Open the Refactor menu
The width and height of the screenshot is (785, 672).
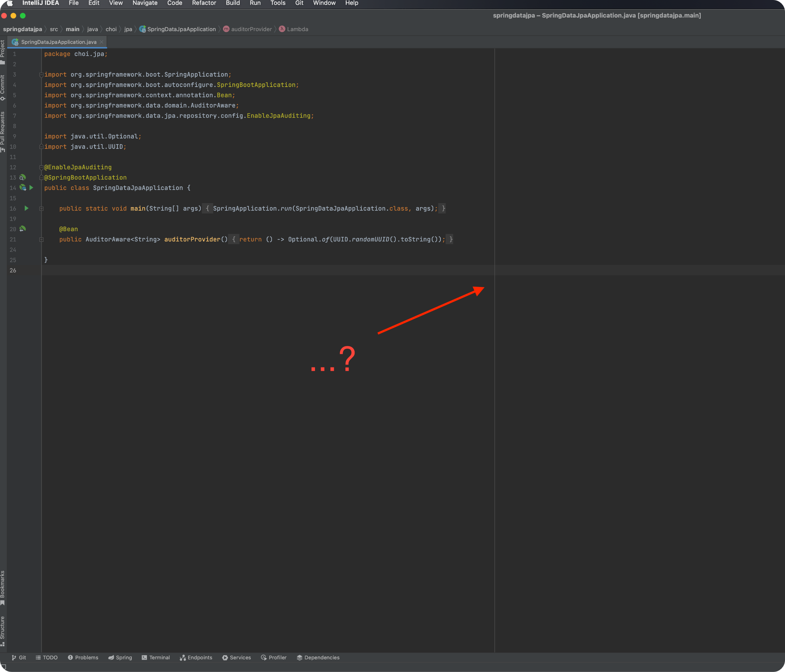[x=204, y=3]
